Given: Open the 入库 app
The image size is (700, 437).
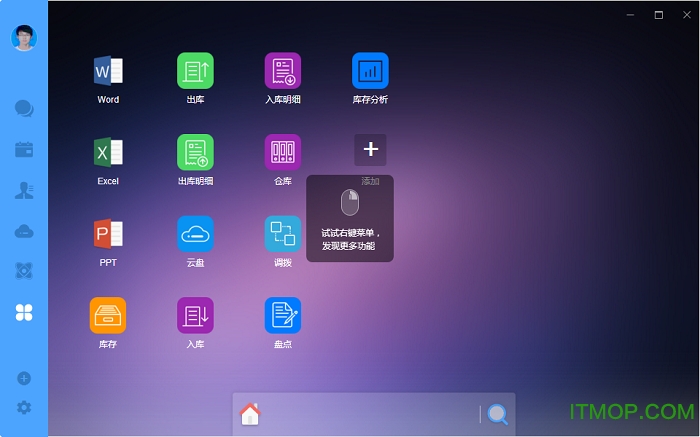Looking at the screenshot, I should point(195,315).
